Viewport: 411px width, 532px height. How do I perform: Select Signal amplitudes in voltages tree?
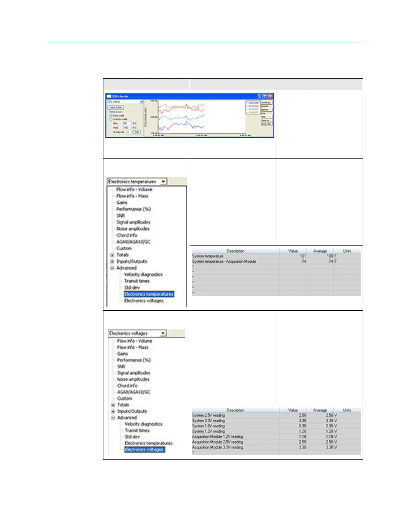[x=134, y=373]
